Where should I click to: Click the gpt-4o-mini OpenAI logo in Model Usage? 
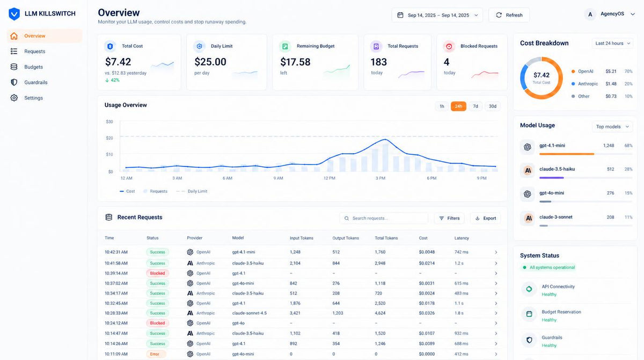click(x=528, y=194)
